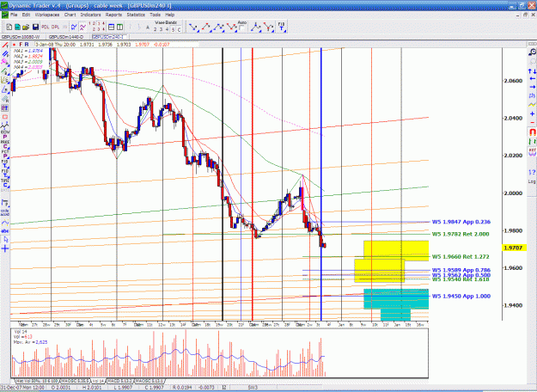Select Wave Bands letter C

[179, 29]
